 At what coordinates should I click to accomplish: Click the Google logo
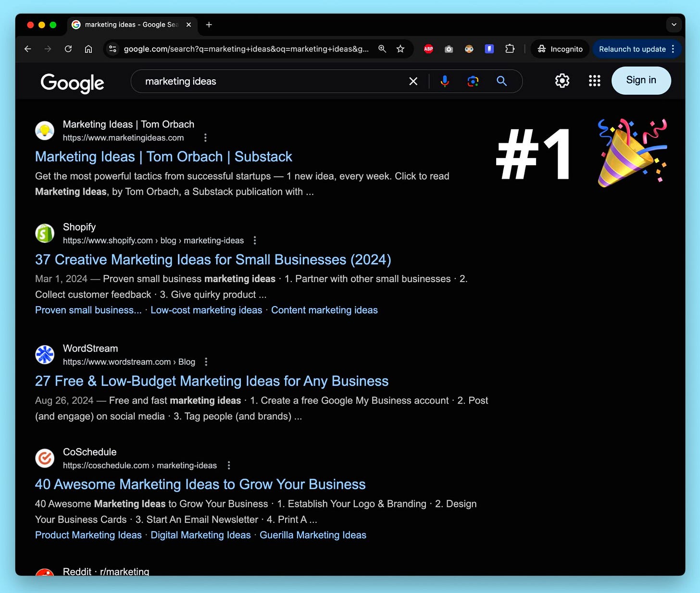point(72,83)
